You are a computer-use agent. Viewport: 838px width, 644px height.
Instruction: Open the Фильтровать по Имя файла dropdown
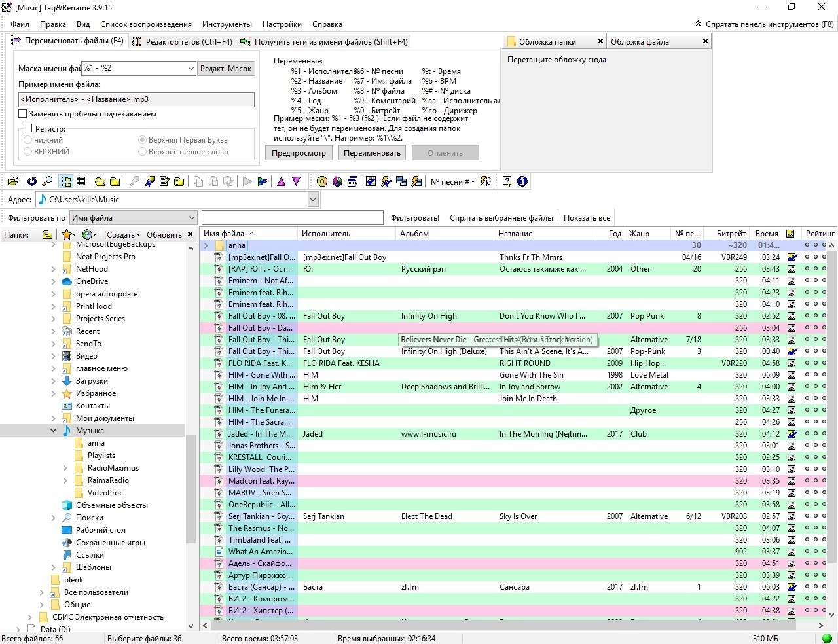[191, 218]
